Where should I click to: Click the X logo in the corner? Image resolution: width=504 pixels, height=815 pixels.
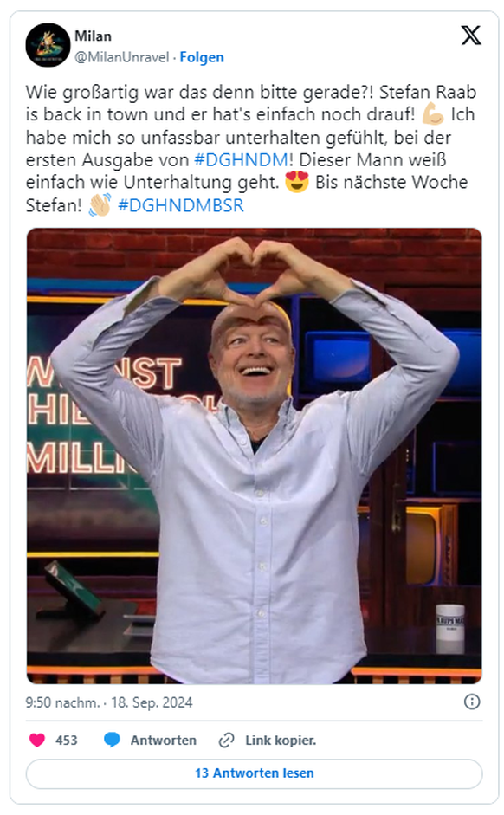click(x=471, y=36)
